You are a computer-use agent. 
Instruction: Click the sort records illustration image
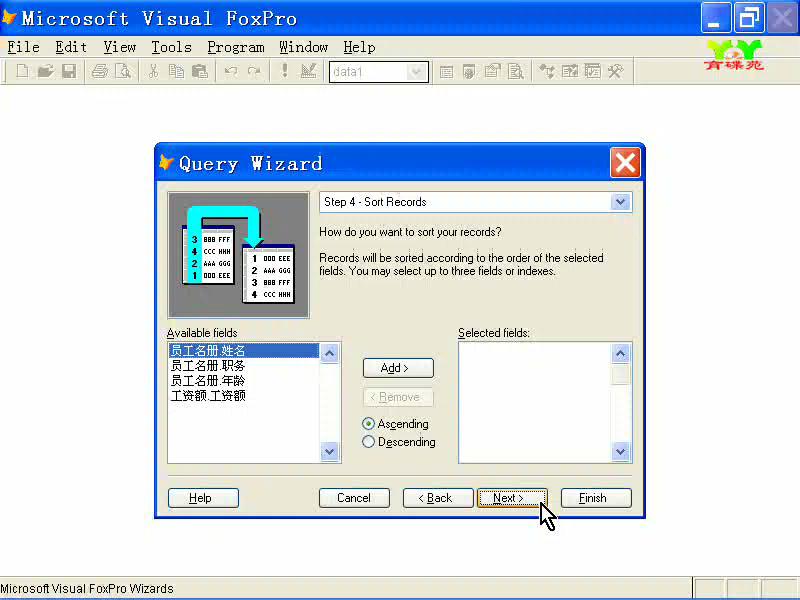tap(238, 255)
